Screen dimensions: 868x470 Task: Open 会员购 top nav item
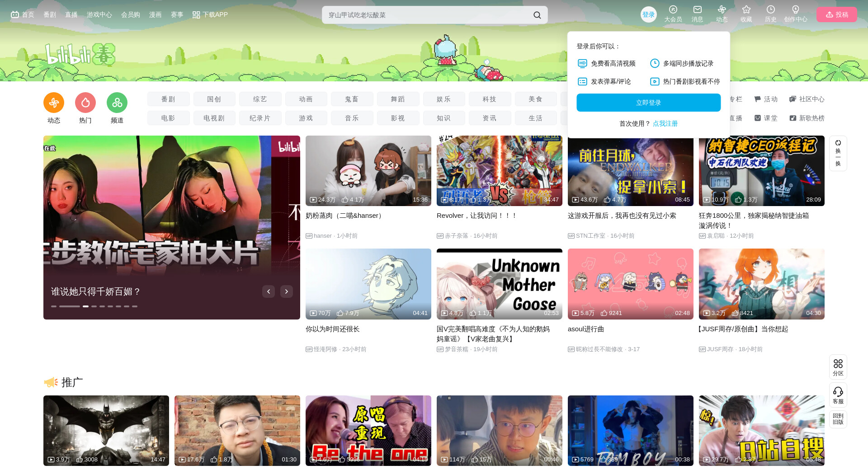coord(131,14)
